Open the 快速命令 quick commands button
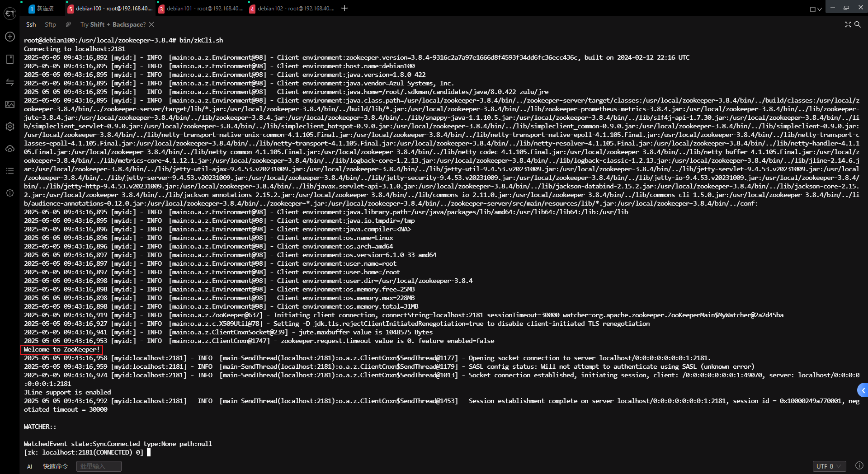Viewport: 868px width, 474px height. [55, 466]
